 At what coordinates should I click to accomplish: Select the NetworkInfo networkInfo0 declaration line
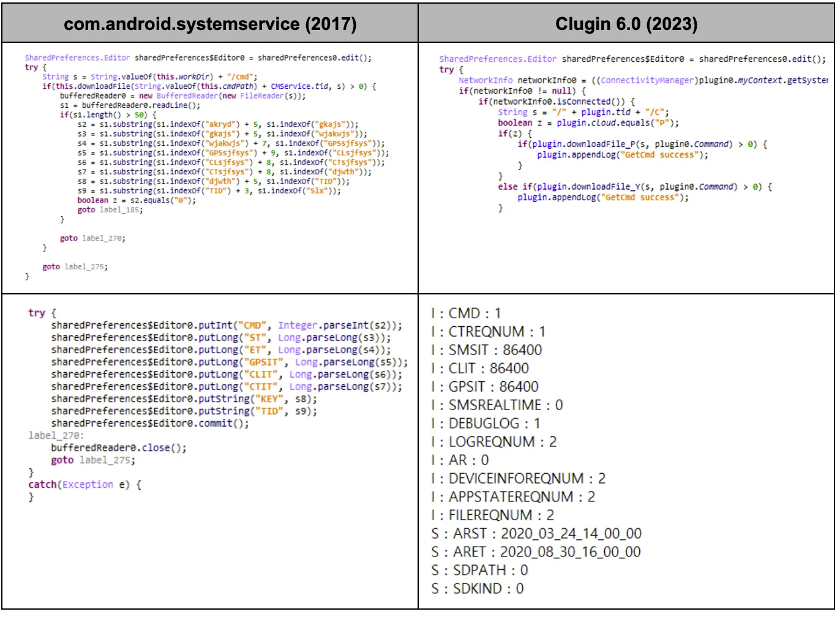click(x=643, y=80)
